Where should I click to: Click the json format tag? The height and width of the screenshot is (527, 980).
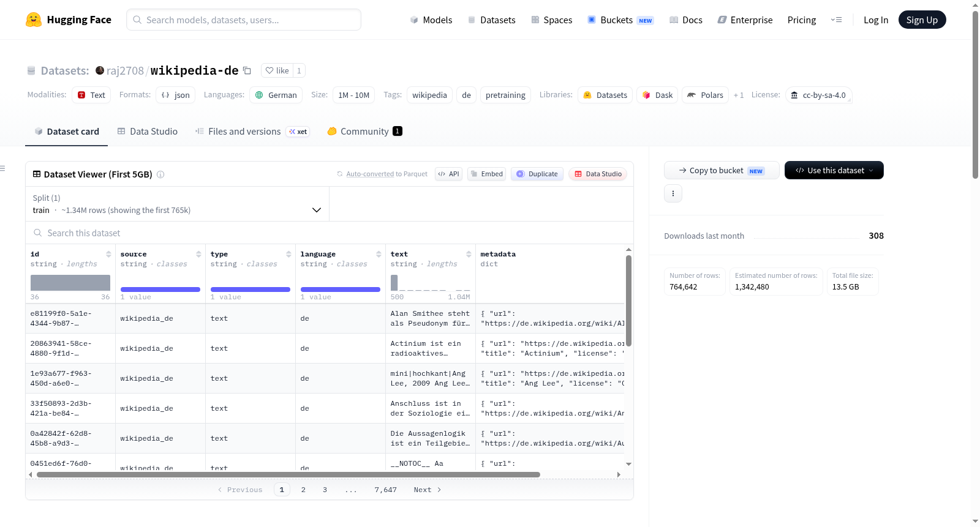[175, 95]
